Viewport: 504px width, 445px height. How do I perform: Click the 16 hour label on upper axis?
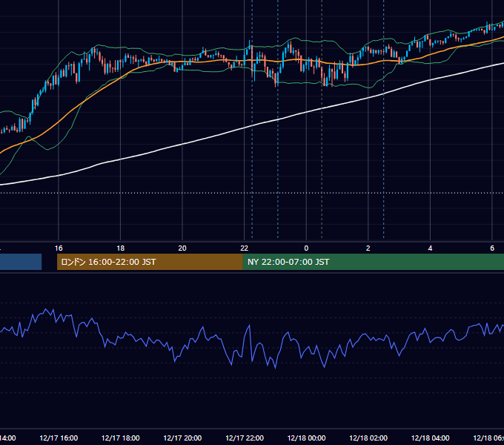click(x=59, y=248)
